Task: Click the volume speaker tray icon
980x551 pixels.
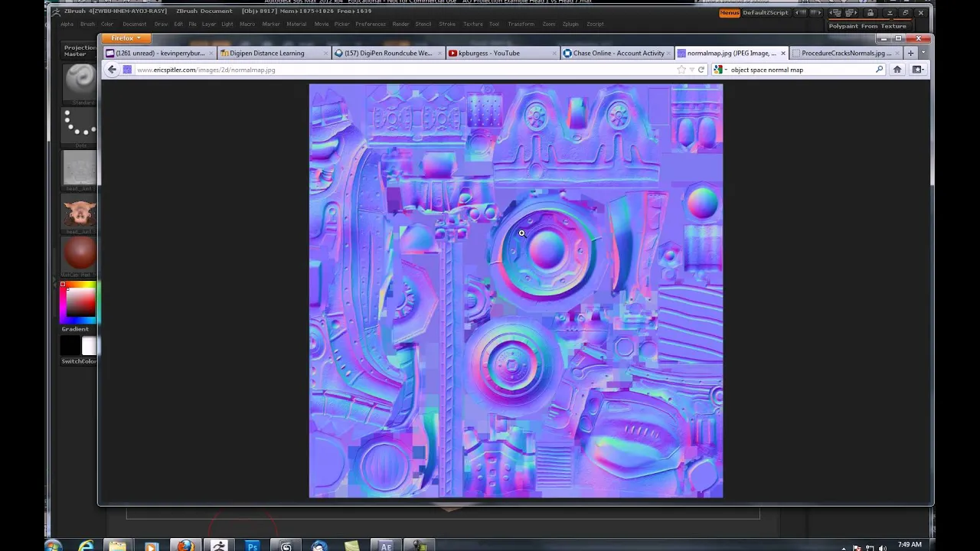Action: pos(883,547)
